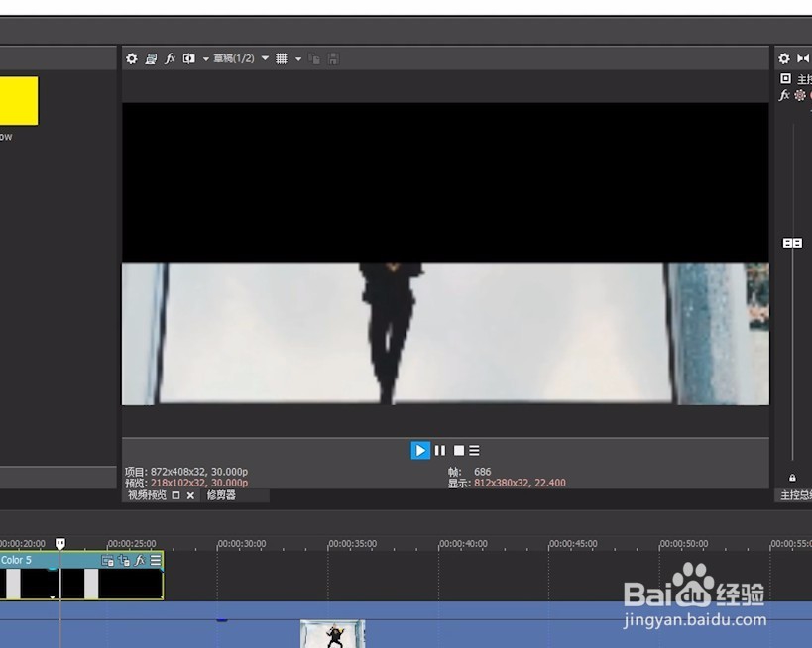This screenshot has width=812, height=648.
Task: Select yellow color media generator preset
Action: [19, 100]
